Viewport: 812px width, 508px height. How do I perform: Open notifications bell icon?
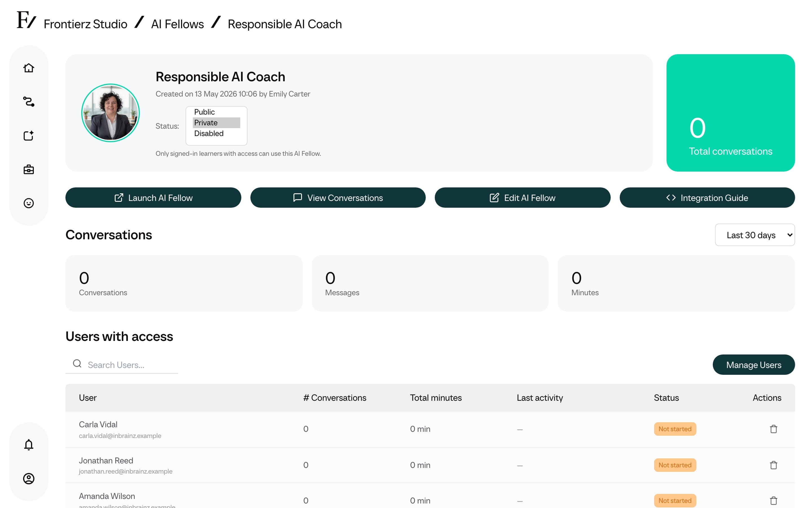[28, 444]
